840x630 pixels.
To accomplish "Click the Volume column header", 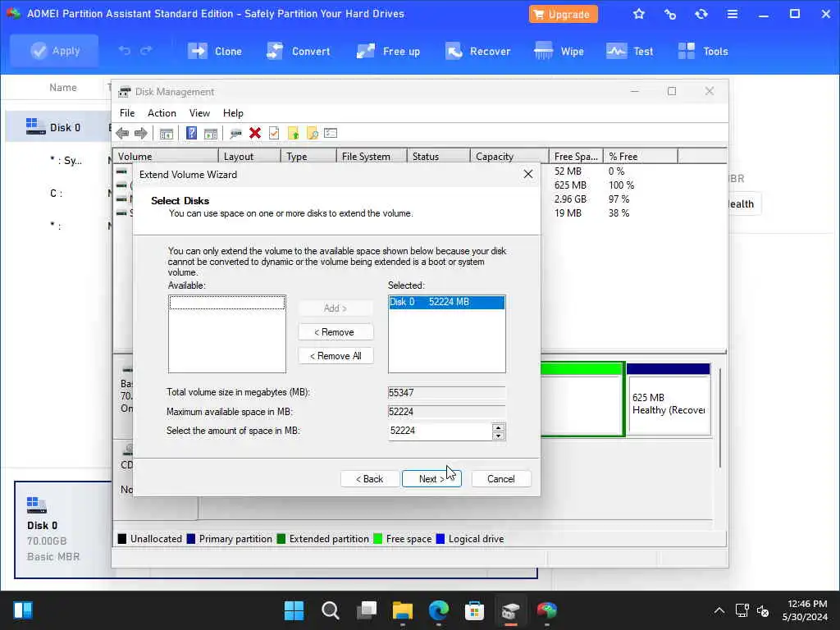I will coord(166,157).
